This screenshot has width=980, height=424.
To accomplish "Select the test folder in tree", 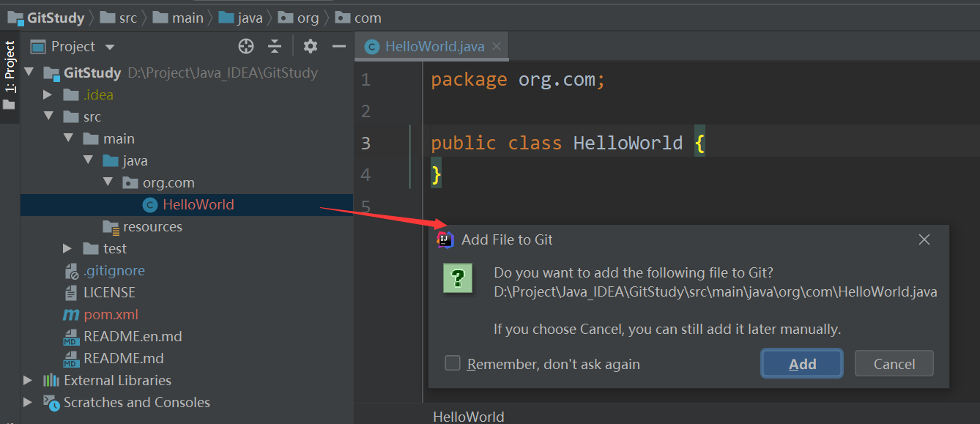I will click(x=115, y=248).
